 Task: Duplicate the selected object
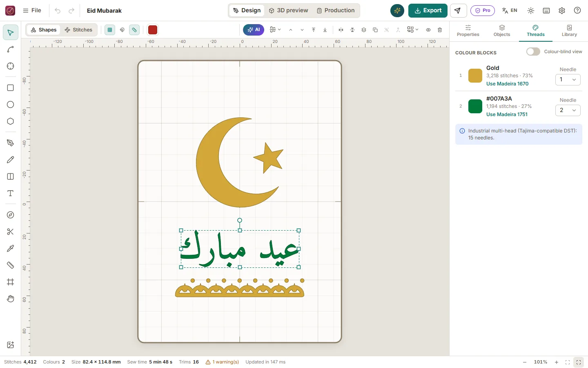click(x=375, y=30)
